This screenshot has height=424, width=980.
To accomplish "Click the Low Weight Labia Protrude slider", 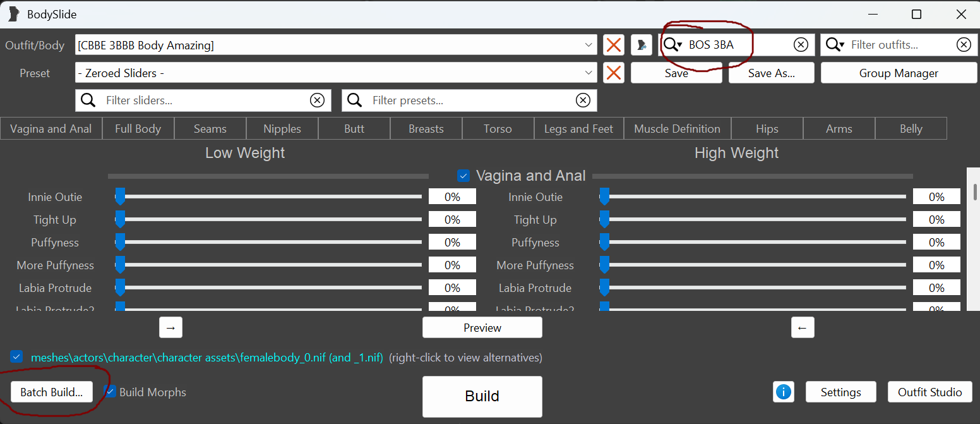I will click(268, 288).
